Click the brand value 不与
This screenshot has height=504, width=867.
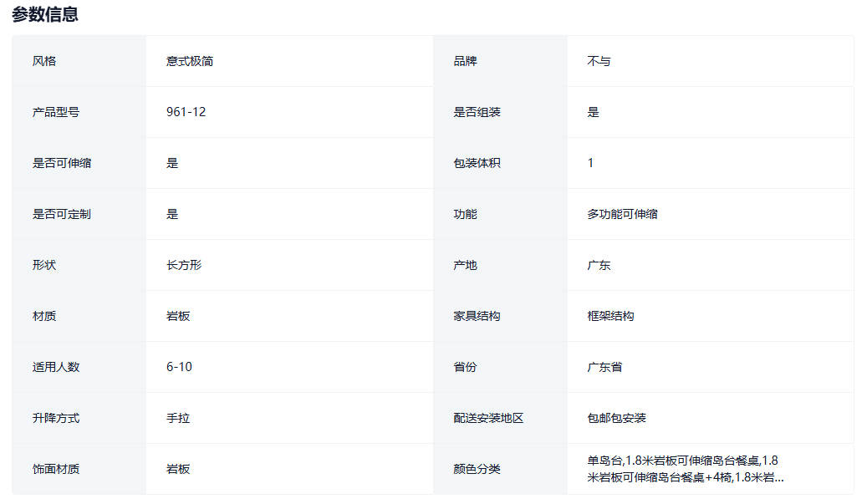pos(599,61)
